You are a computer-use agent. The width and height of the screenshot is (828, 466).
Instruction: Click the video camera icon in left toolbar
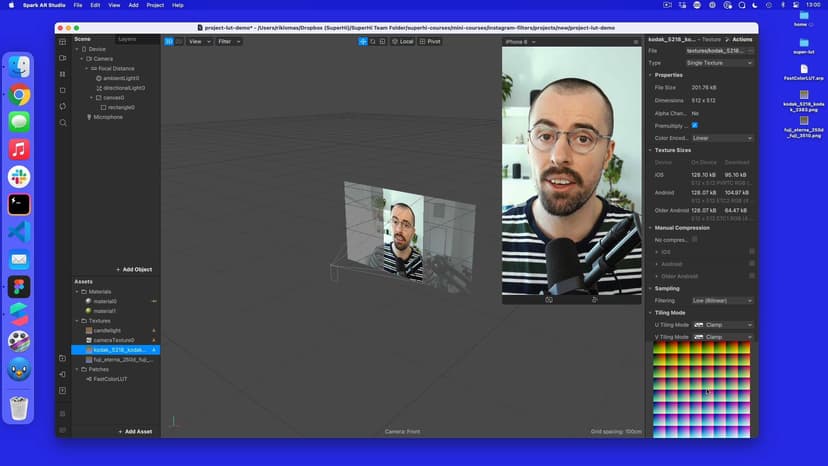tap(62, 58)
